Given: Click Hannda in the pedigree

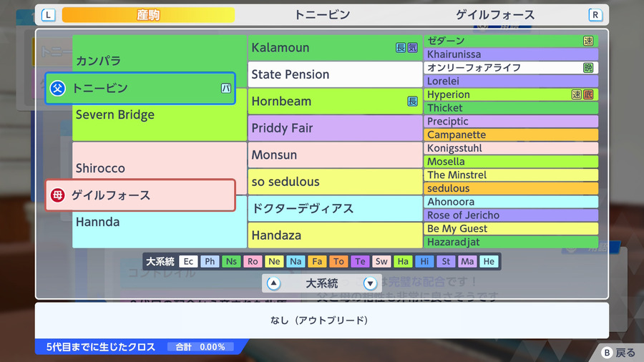Looking at the screenshot, I should pyautogui.click(x=98, y=222).
